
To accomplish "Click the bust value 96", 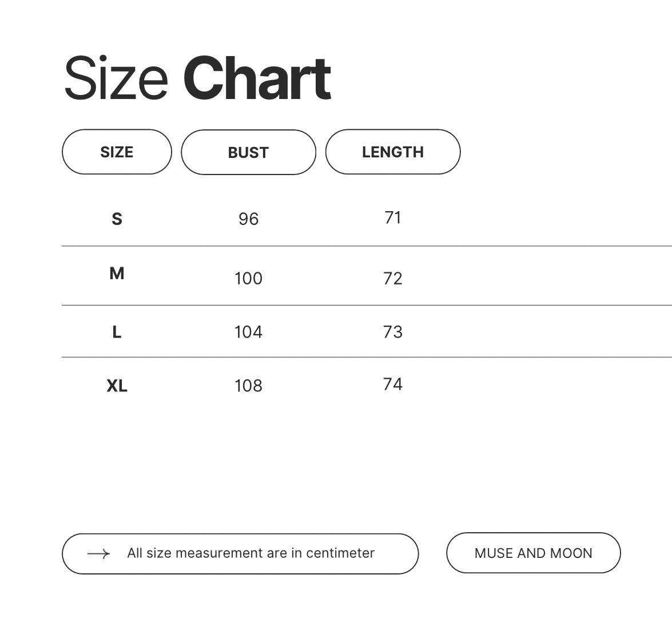I will pos(248,219).
